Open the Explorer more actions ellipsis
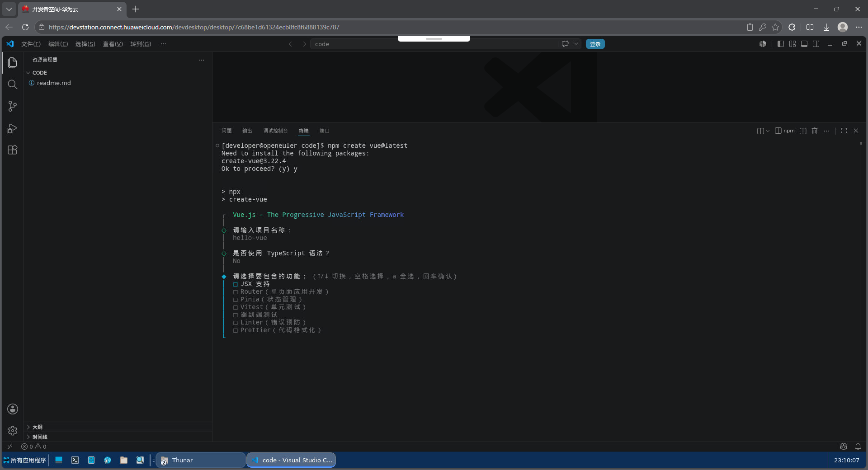This screenshot has height=470, width=868. (202, 60)
